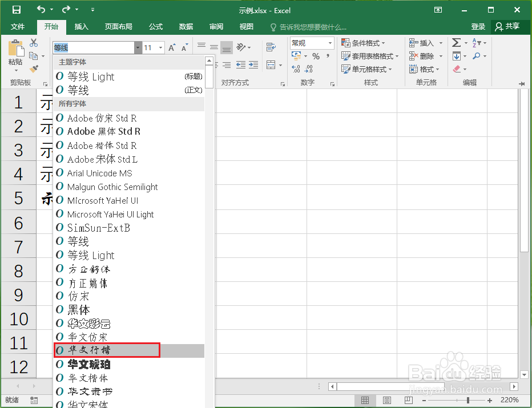This screenshot has width=532, height=408.
Task: Open 套用表格格式 dropdown
Action: pos(370,56)
